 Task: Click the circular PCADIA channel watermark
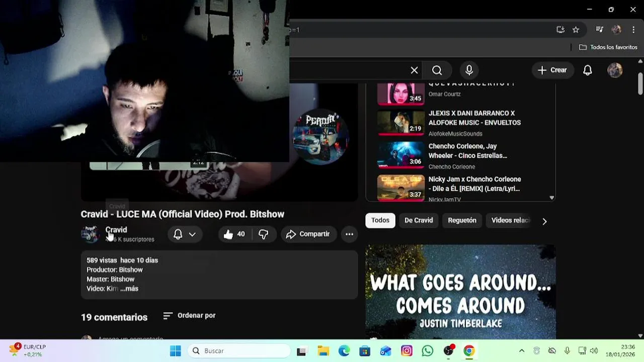(x=320, y=136)
